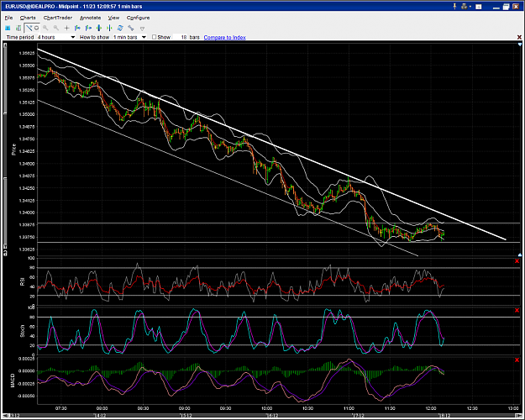Open the Charts menu

[28, 18]
